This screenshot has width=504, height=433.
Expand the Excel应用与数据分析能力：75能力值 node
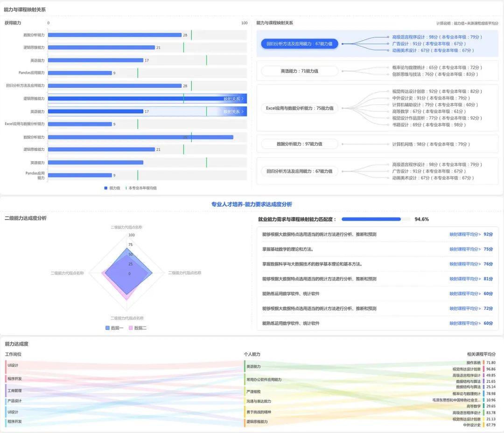(x=299, y=108)
